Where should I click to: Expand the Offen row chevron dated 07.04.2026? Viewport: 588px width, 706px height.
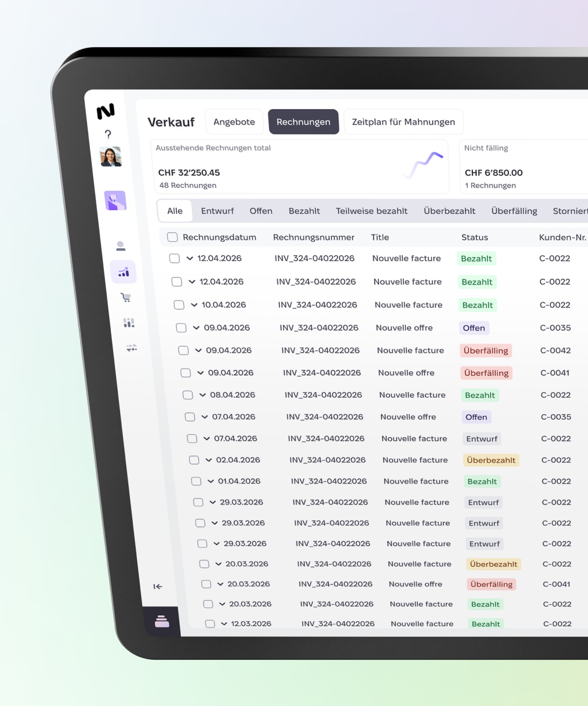point(204,417)
